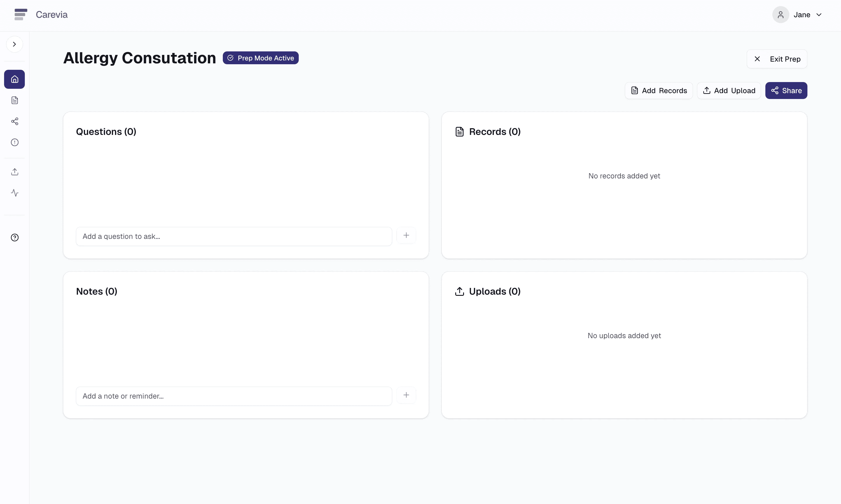This screenshot has width=841, height=504.
Task: Click the Prep Mode Active badge
Action: [x=260, y=58]
